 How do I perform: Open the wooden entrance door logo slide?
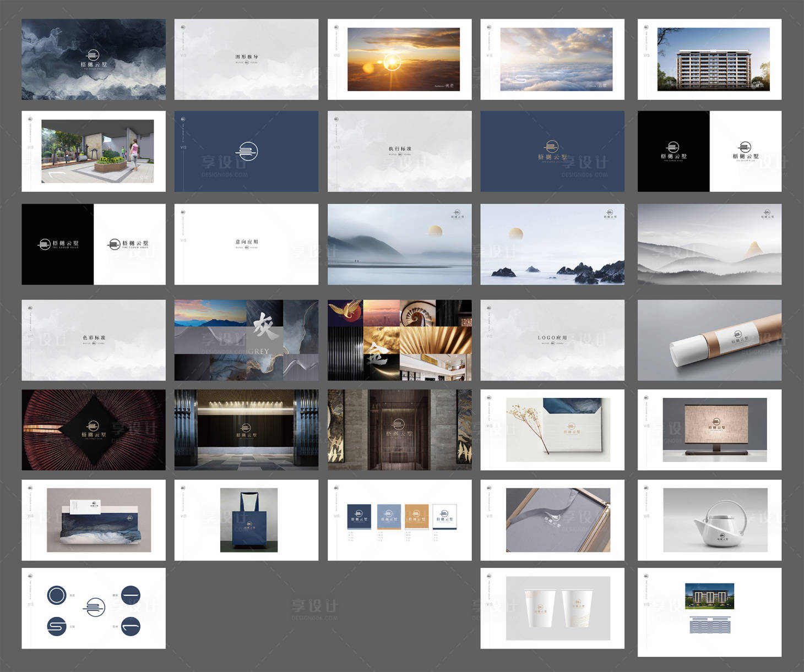pos(399,430)
